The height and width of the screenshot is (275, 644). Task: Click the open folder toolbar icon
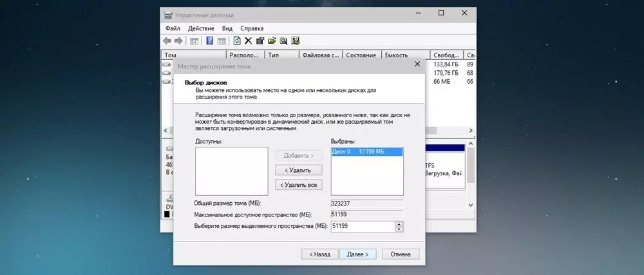click(272, 41)
